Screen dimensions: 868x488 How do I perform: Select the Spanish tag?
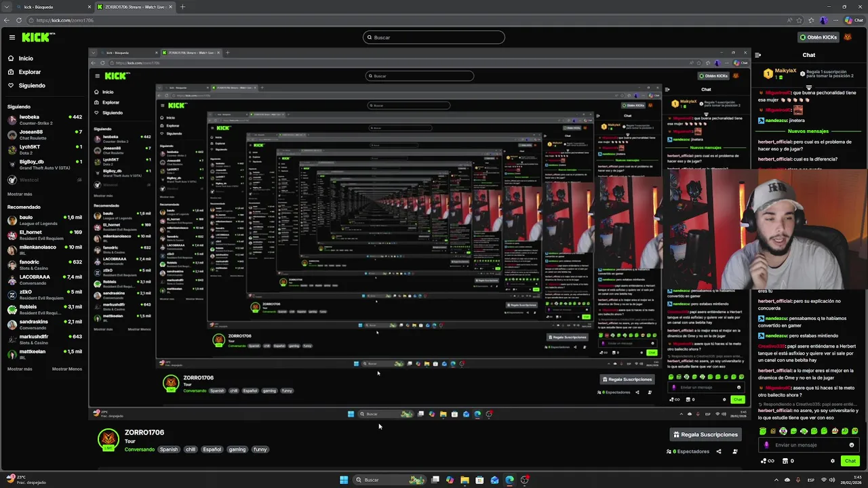(x=169, y=449)
